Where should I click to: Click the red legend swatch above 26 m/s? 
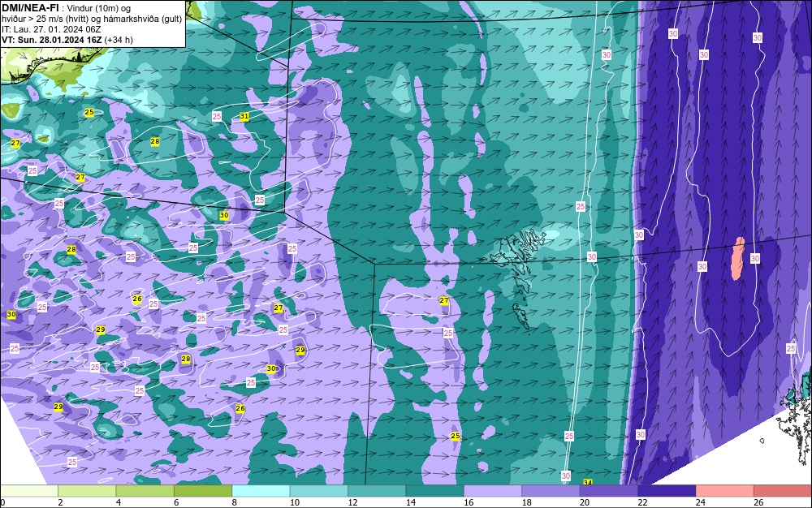783,491
